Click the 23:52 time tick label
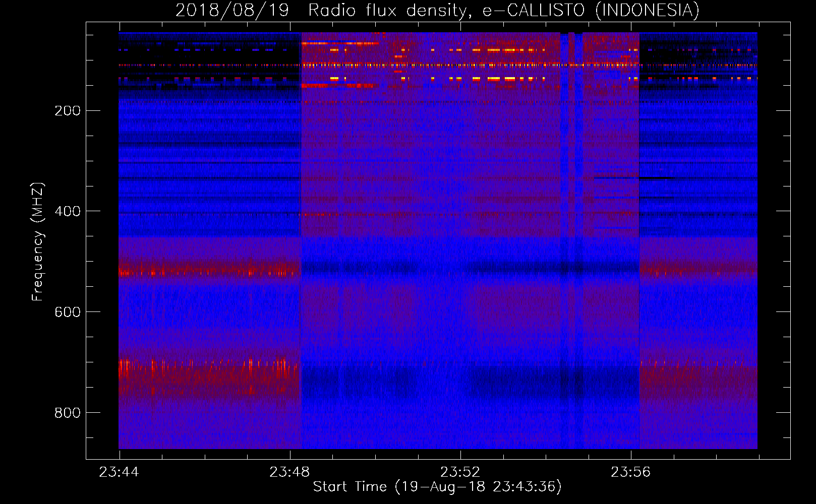Image resolution: width=816 pixels, height=504 pixels. pyautogui.click(x=460, y=472)
